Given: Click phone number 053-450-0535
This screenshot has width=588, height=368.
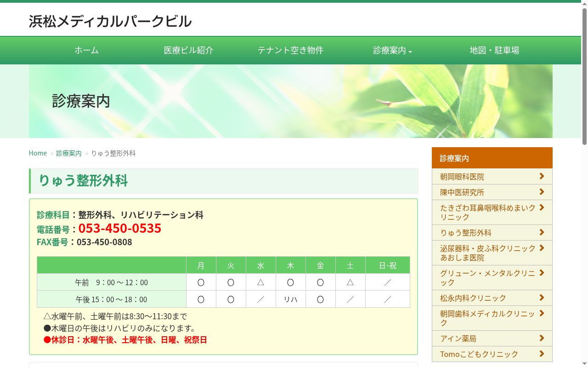Looking at the screenshot, I should pyautogui.click(x=120, y=228).
